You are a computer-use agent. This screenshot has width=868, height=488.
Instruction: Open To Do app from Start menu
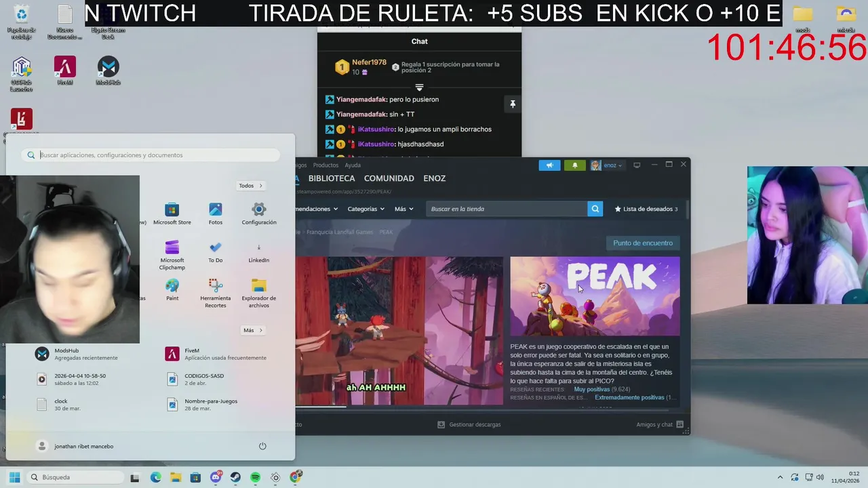point(216,252)
